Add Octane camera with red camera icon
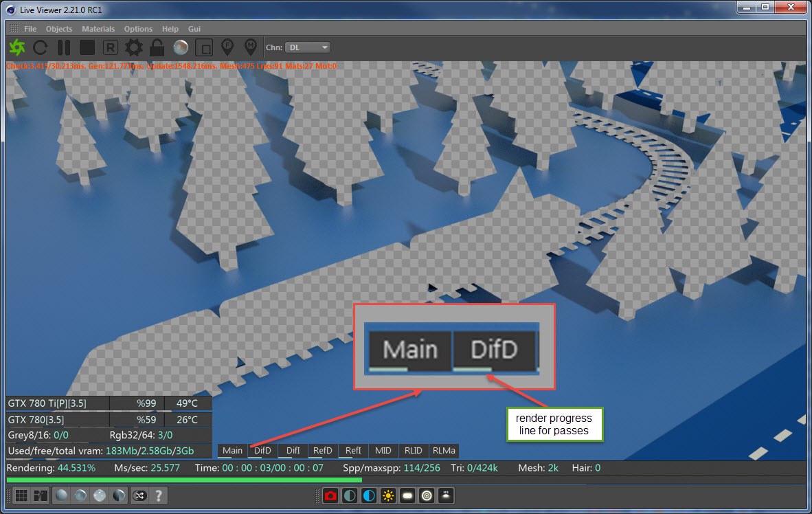The height and width of the screenshot is (514, 812). coord(330,496)
